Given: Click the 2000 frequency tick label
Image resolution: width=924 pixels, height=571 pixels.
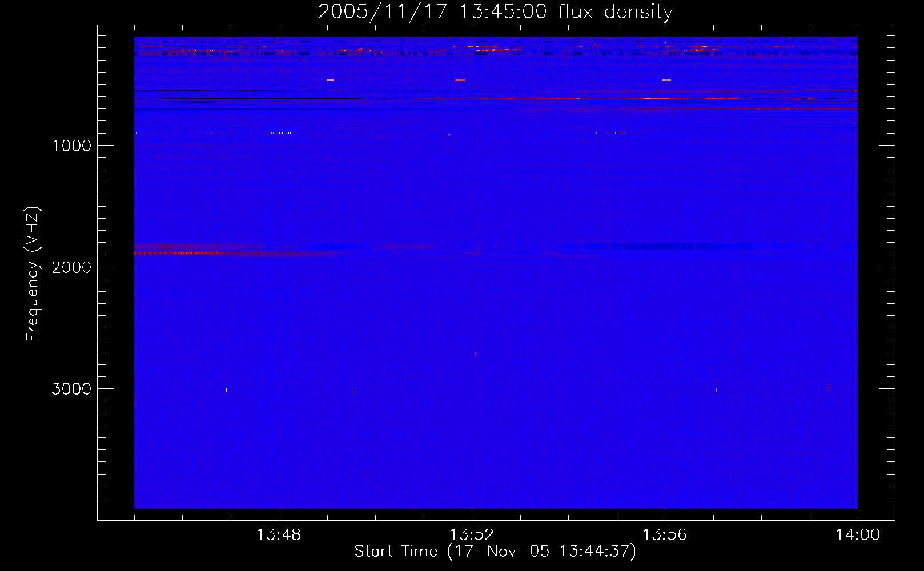Looking at the screenshot, I should click(71, 267).
